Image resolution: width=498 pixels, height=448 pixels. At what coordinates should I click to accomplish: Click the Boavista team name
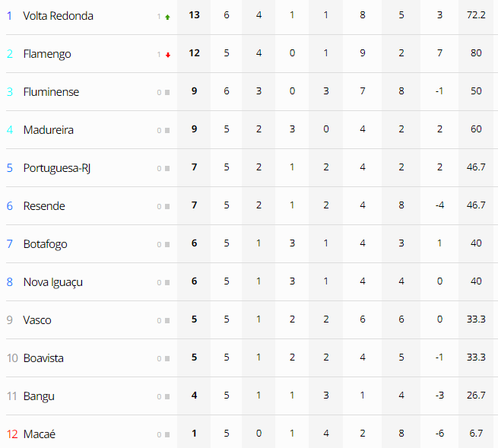(x=43, y=358)
